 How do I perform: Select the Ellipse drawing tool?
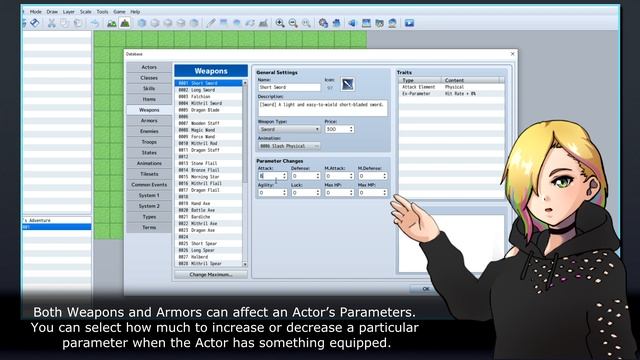pyautogui.click(x=237, y=23)
